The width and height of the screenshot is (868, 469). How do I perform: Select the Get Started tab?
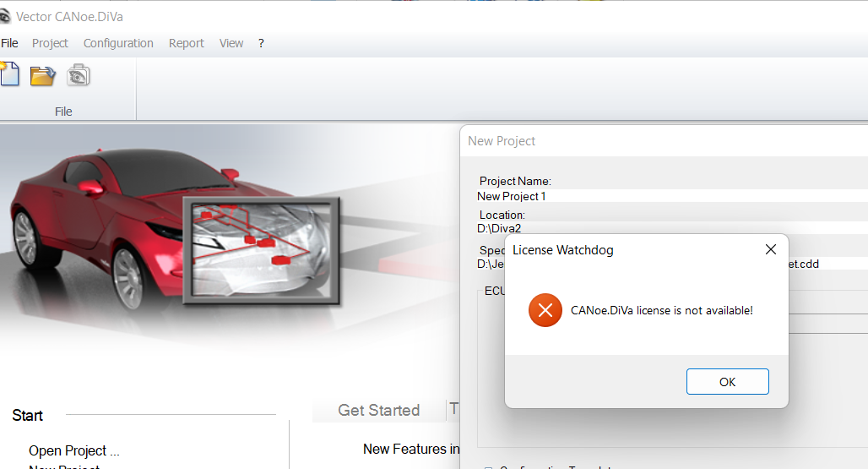[x=379, y=411]
